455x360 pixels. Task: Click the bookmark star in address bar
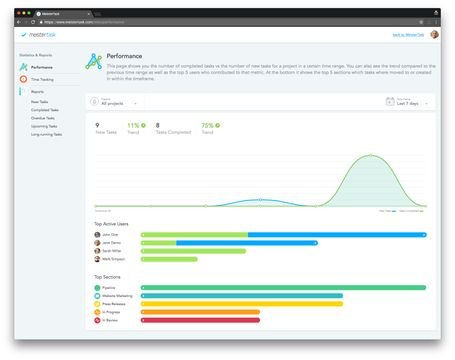click(x=421, y=22)
